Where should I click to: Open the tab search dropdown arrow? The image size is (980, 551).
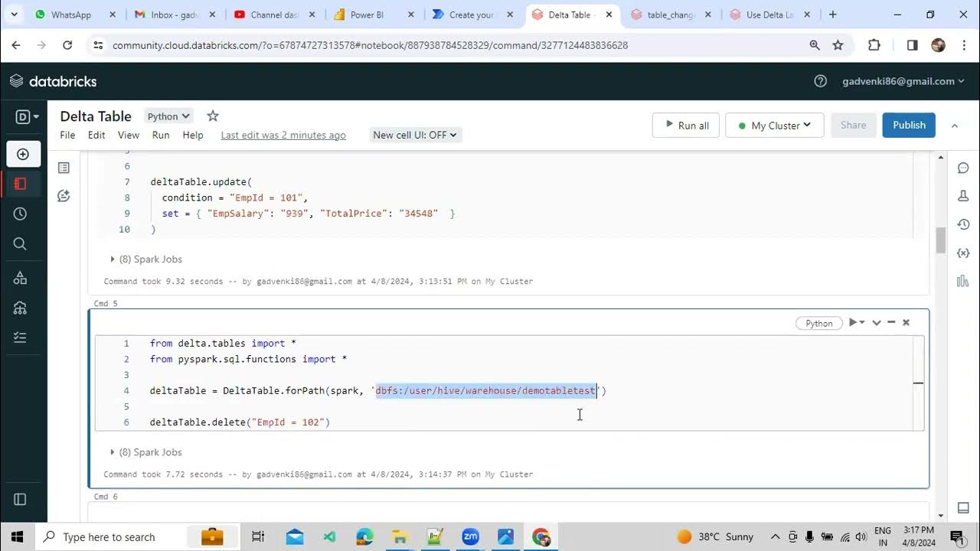tap(14, 15)
